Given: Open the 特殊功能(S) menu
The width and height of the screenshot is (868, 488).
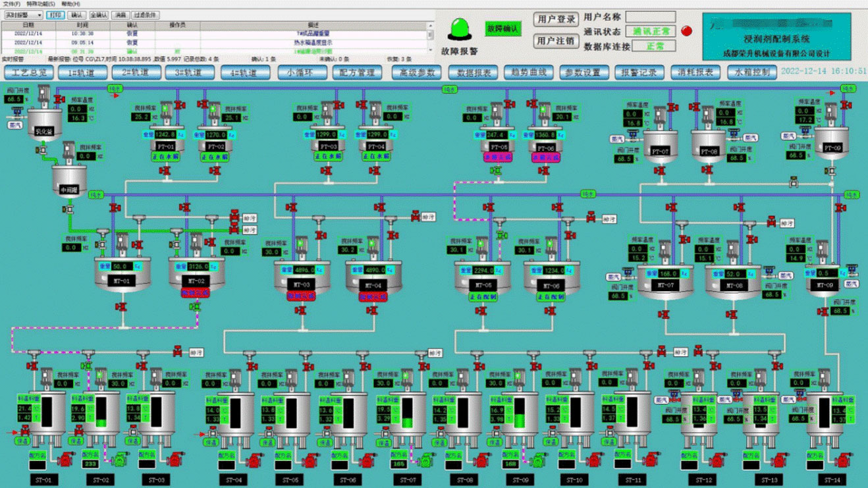Looking at the screenshot, I should click(x=41, y=4).
